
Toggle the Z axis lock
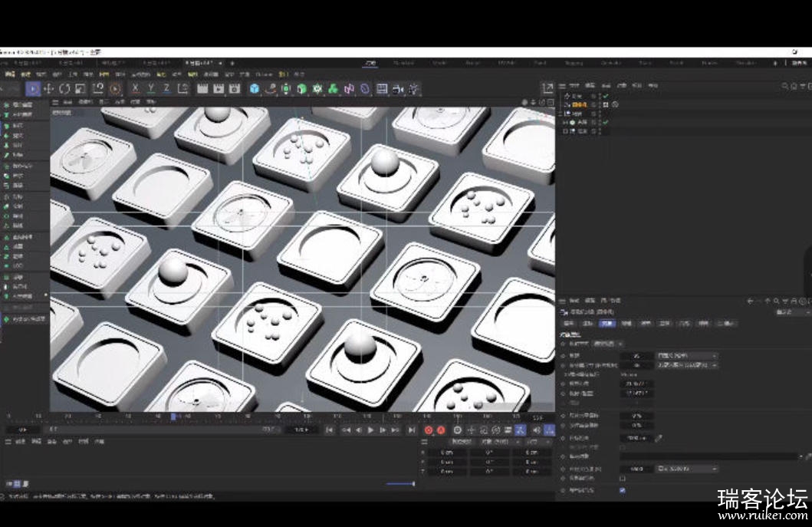click(166, 89)
